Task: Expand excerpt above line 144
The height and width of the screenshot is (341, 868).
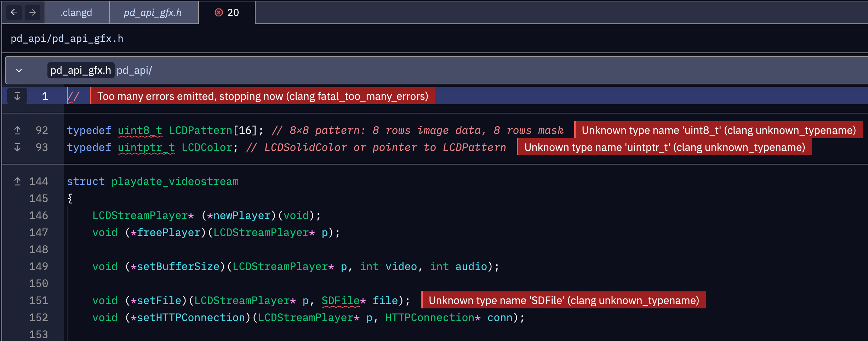Action: (17, 181)
